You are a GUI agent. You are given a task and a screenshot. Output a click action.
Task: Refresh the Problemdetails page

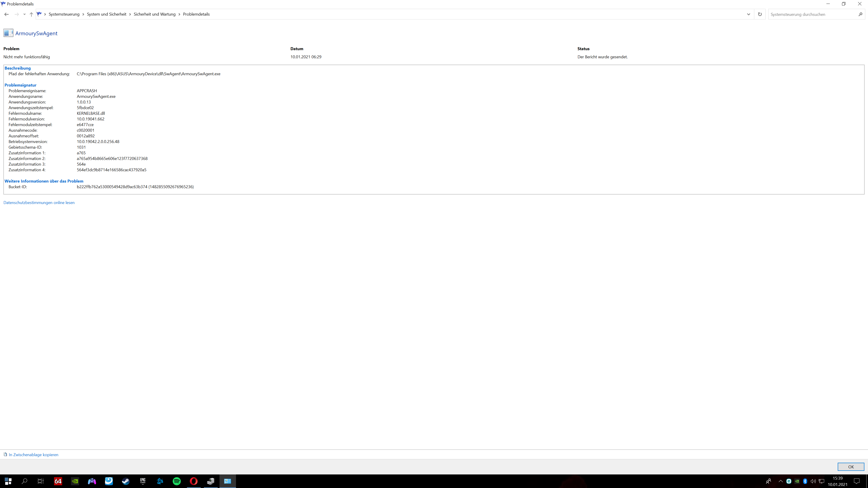pos(759,14)
